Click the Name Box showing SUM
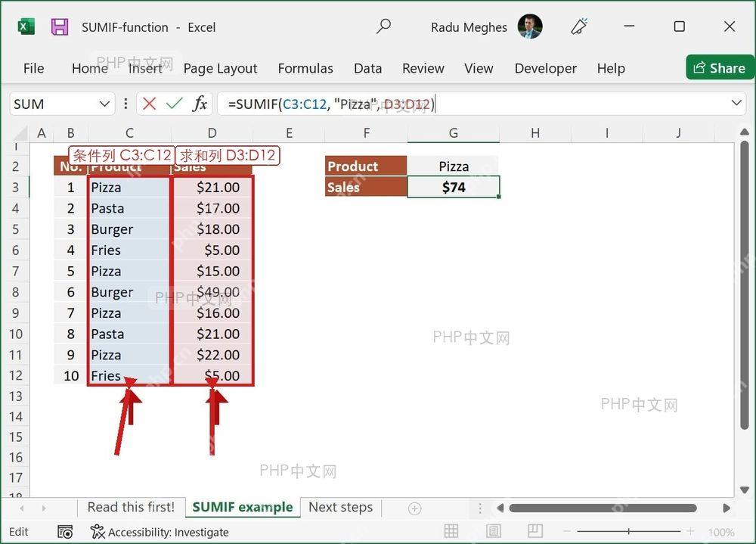Viewport: 756px width, 544px height. (53, 104)
